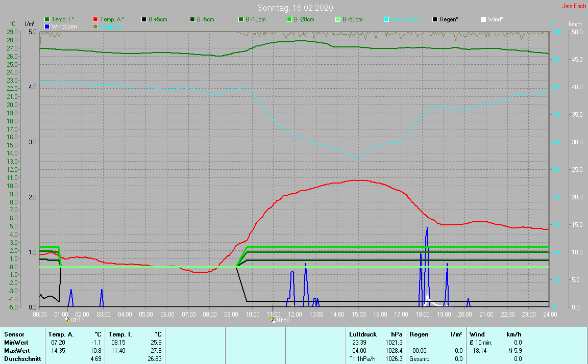This screenshot has height=364, width=588.
Task: Select the Temp. A. column header
Action: [61, 334]
